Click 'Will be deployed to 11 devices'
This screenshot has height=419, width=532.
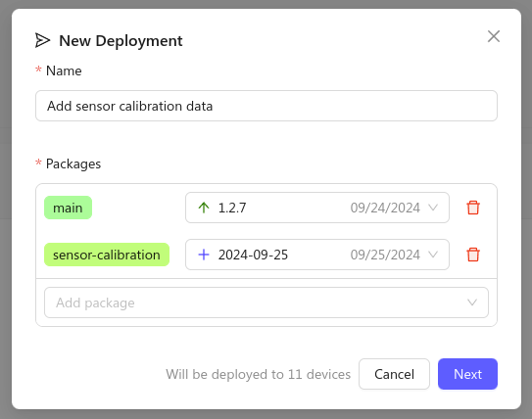click(x=259, y=374)
